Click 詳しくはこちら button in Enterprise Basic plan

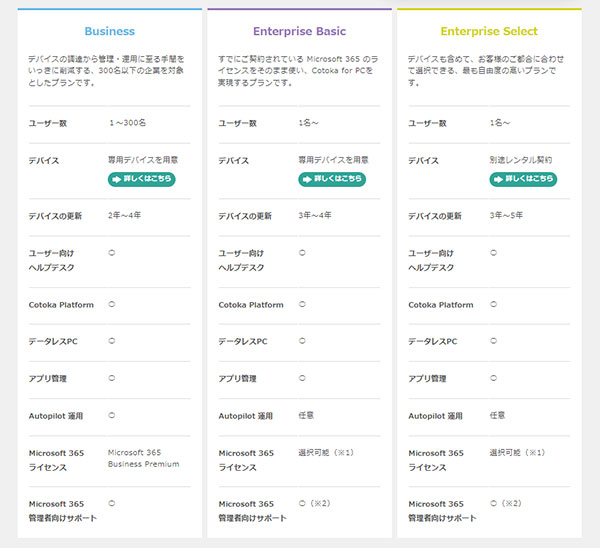pos(332,179)
